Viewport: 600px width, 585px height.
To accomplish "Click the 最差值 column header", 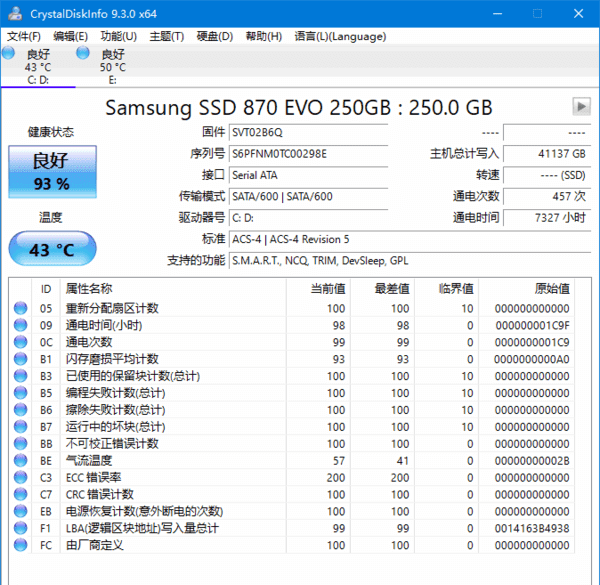I will click(x=392, y=289).
